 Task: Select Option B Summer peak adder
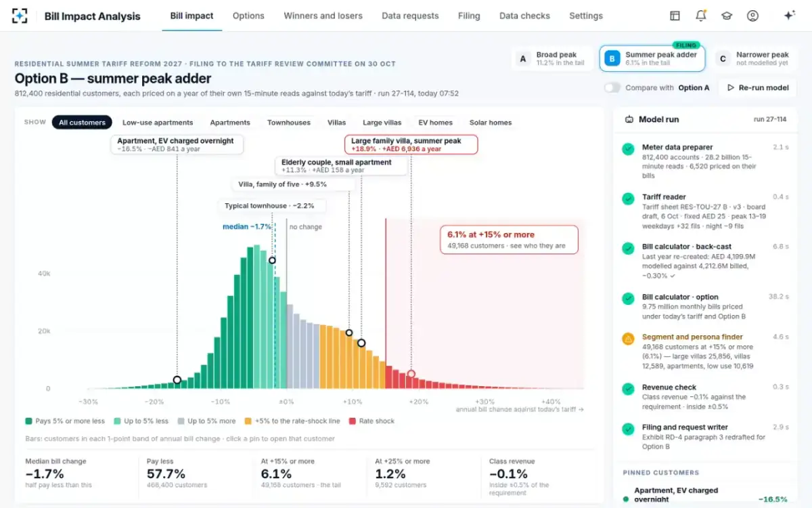point(652,59)
